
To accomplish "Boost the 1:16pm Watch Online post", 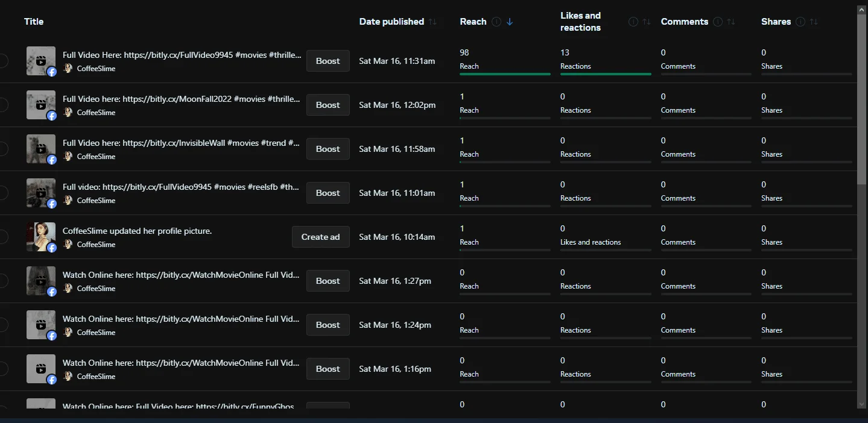I will point(328,369).
